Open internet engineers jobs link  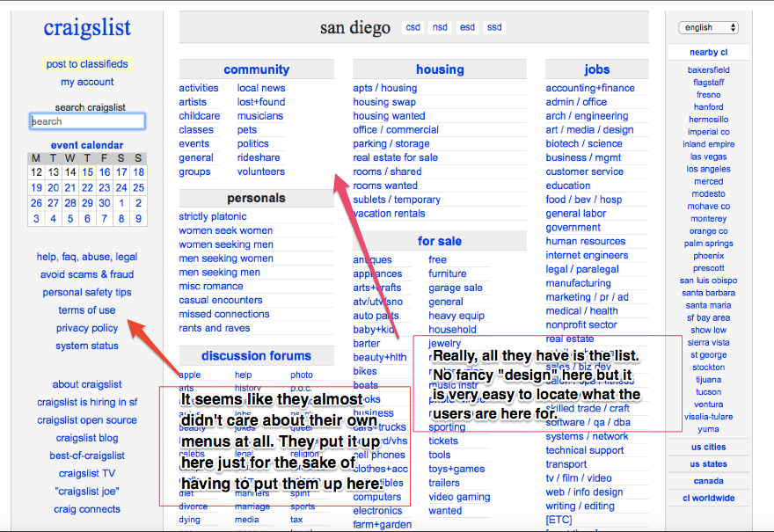587,255
